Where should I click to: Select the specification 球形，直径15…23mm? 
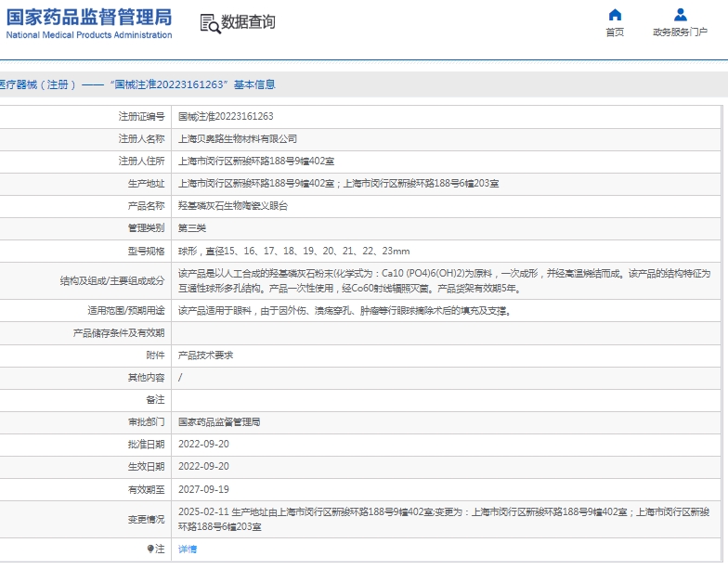(293, 251)
